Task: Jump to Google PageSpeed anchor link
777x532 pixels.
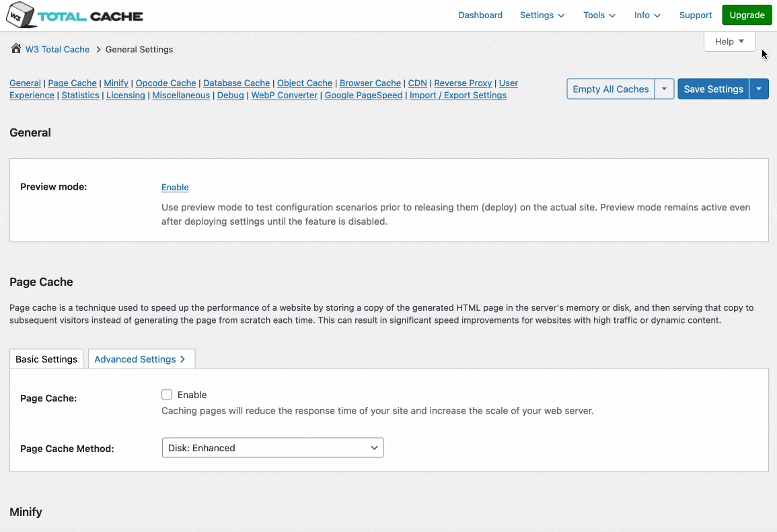Action: coord(363,95)
